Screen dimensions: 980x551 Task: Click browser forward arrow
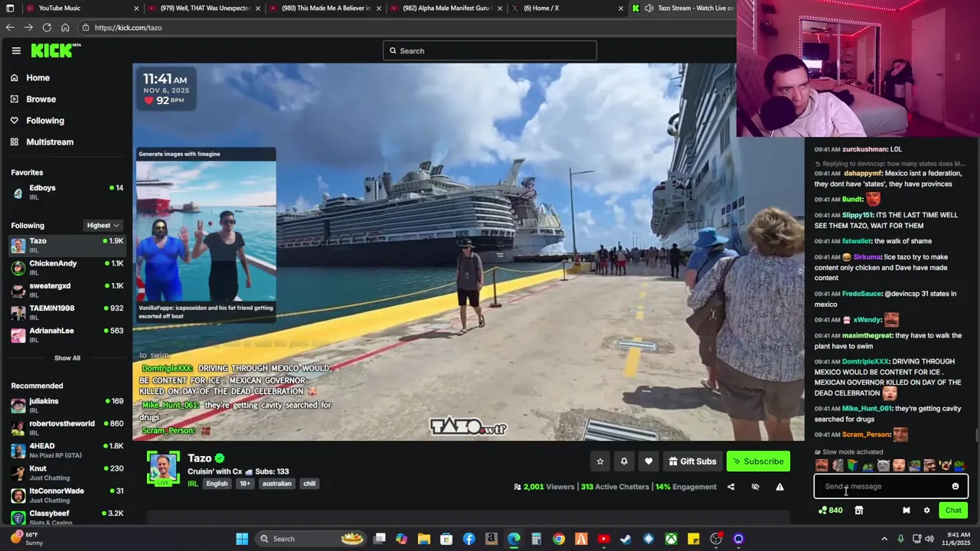(28, 28)
